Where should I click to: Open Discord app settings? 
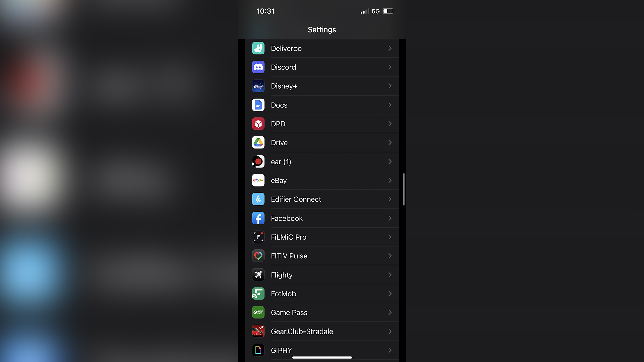coord(322,67)
